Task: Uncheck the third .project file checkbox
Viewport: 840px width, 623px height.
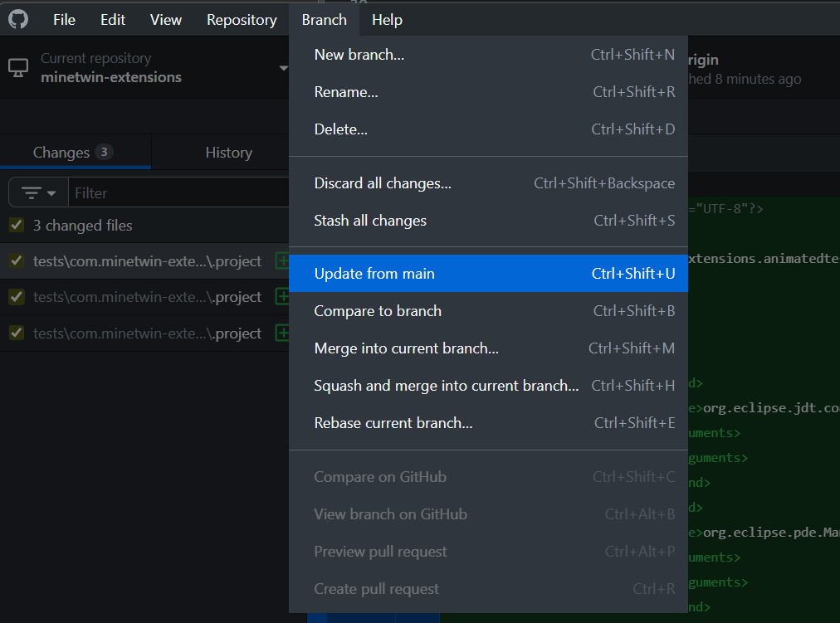Action: point(17,333)
